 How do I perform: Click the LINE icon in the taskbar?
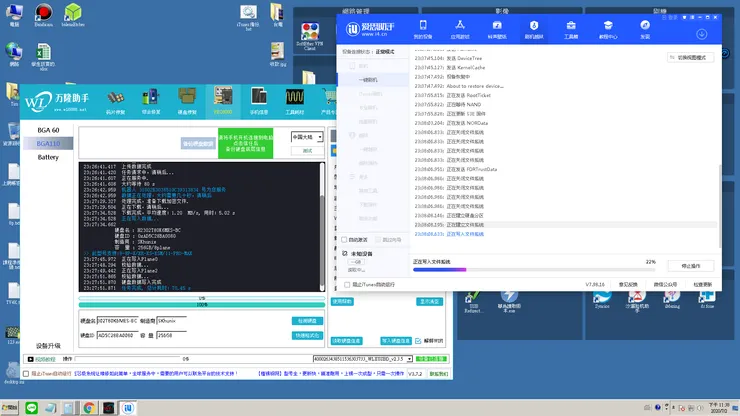[32, 408]
